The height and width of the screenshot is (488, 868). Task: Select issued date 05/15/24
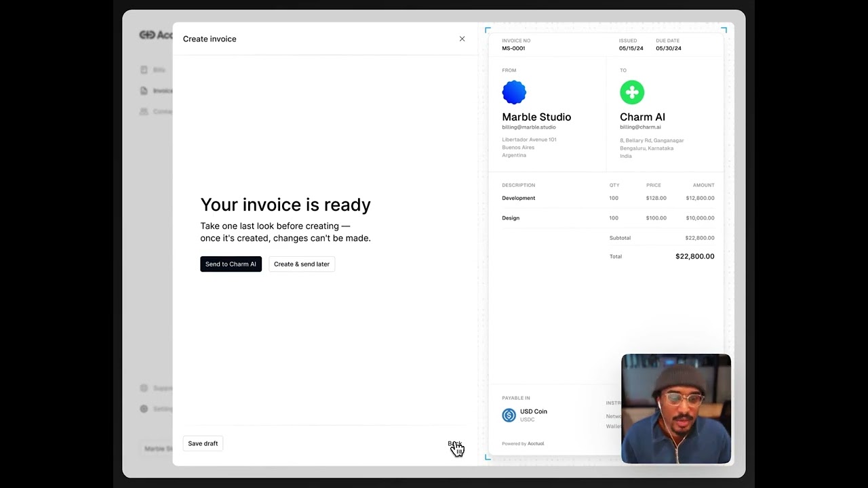click(x=631, y=49)
